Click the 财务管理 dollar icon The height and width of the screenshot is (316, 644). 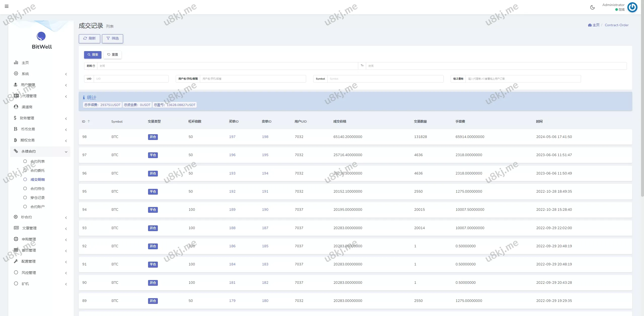point(15,118)
